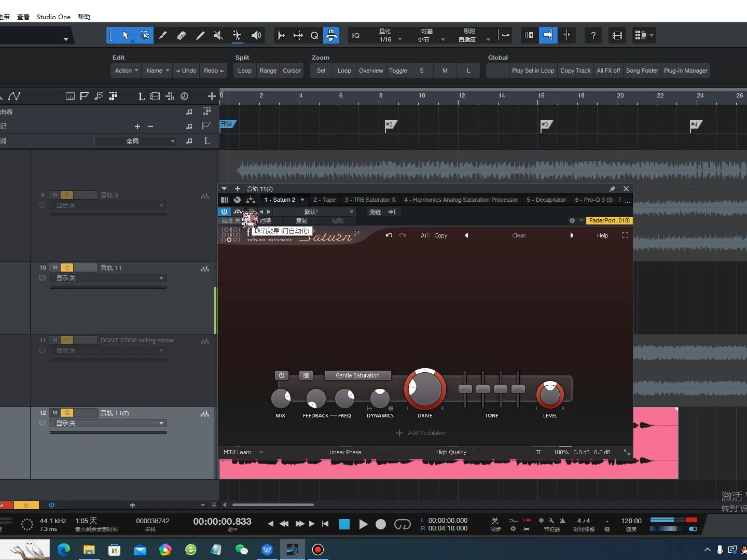The image size is (747, 560).
Task: Click All FX off button
Action: coord(608,71)
